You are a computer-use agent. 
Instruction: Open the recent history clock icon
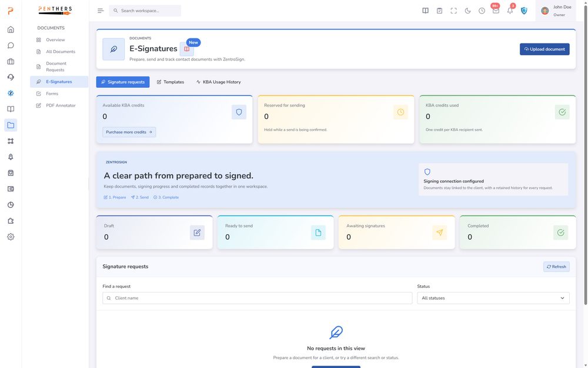[482, 11]
